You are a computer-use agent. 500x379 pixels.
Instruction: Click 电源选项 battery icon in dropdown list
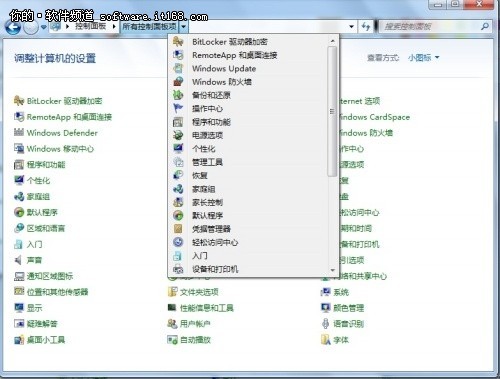178,135
